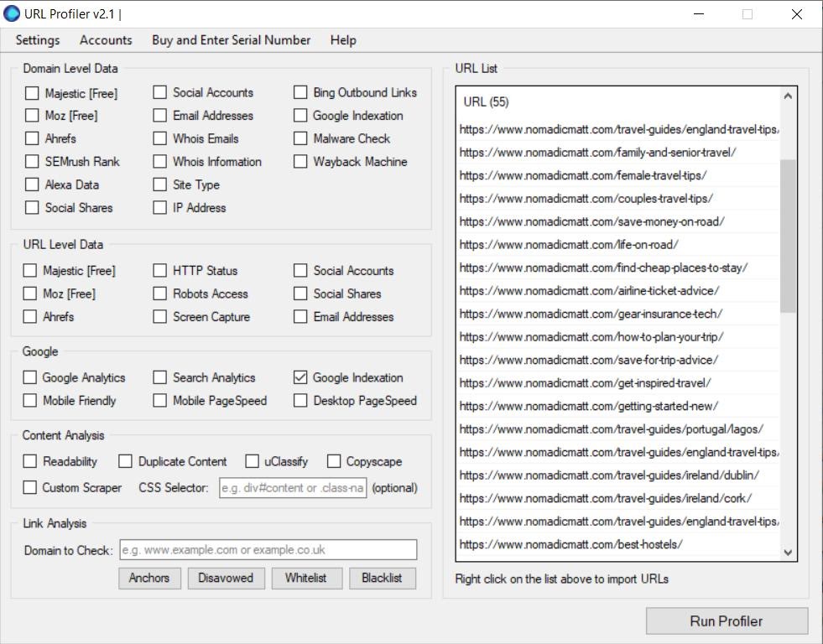Toggle Duplicate Content analysis on

tap(125, 461)
